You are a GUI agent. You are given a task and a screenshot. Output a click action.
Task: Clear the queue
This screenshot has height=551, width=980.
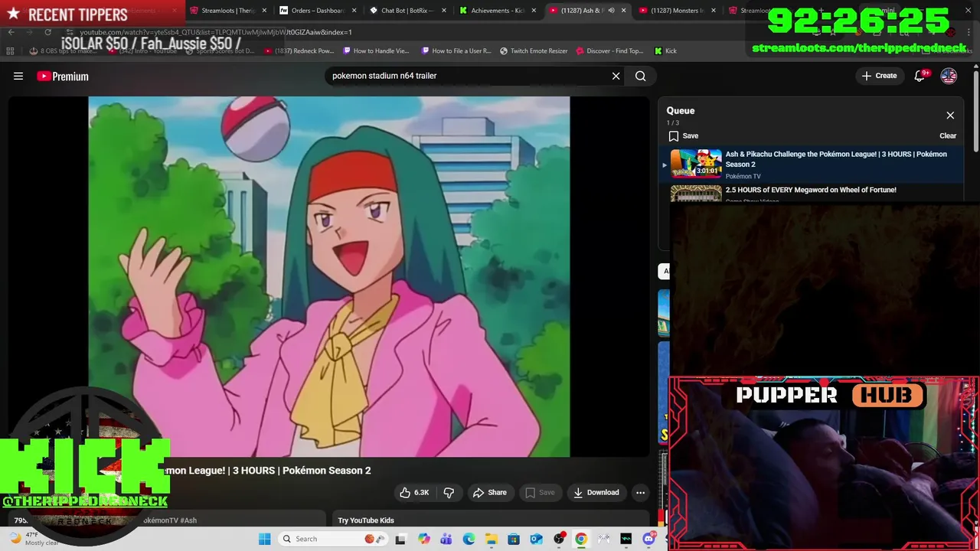click(948, 135)
